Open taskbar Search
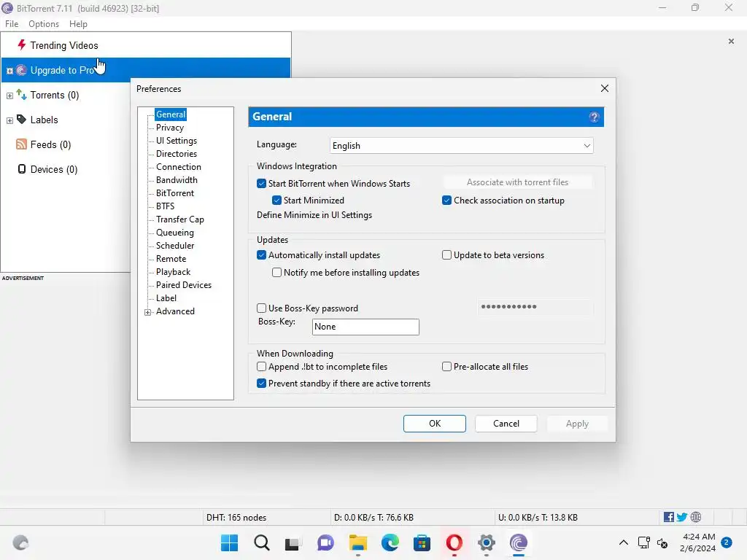Screen dimensions: 747x560 [x=262, y=542]
